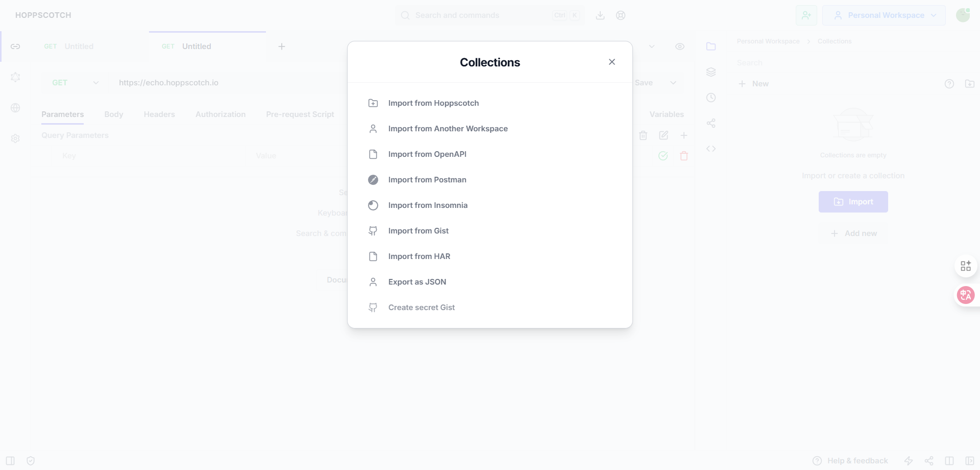
Task: Click the Add new collection button
Action: 853,233
